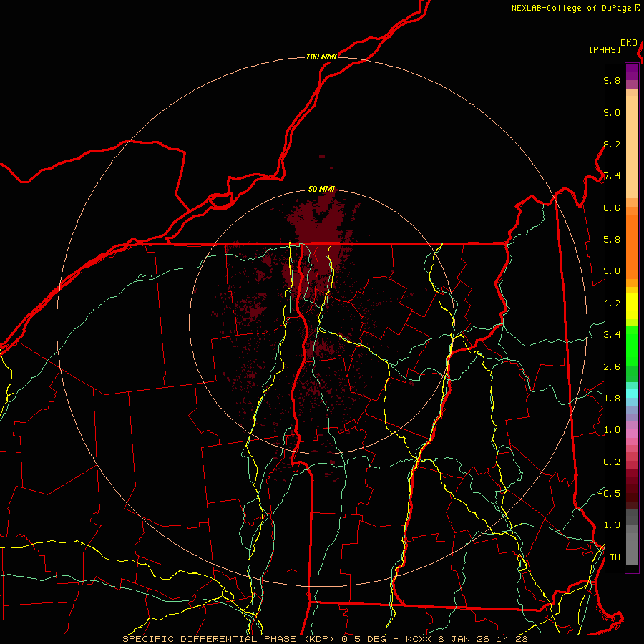Click the 5.8 legend value

[x=612, y=240]
